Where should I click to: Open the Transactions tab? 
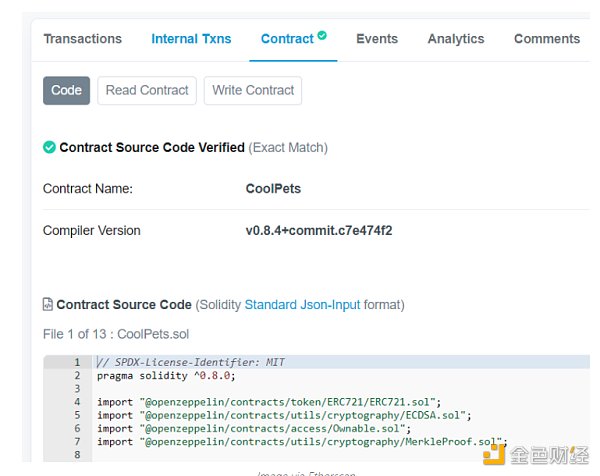pos(83,39)
